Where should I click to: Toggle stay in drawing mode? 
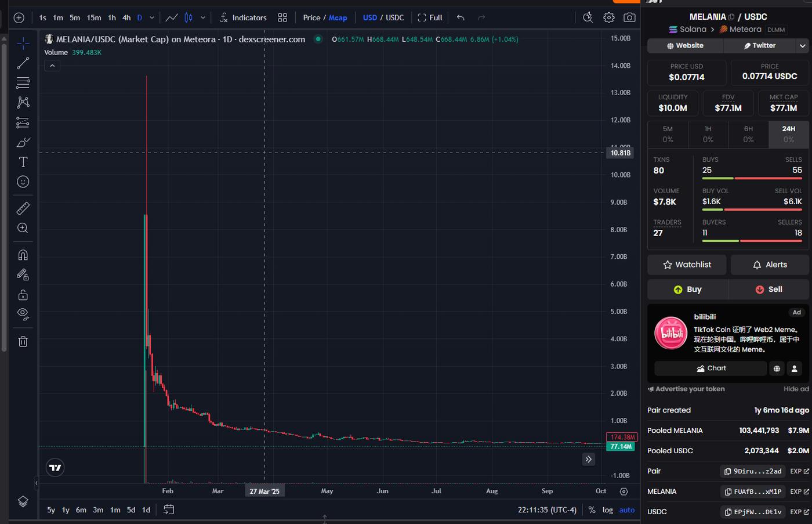23,275
